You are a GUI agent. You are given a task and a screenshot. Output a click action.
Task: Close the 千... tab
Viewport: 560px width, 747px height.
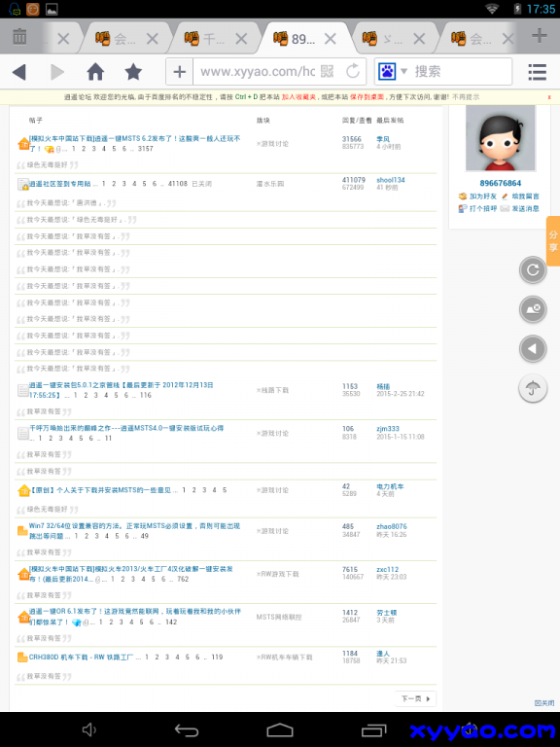coord(241,39)
